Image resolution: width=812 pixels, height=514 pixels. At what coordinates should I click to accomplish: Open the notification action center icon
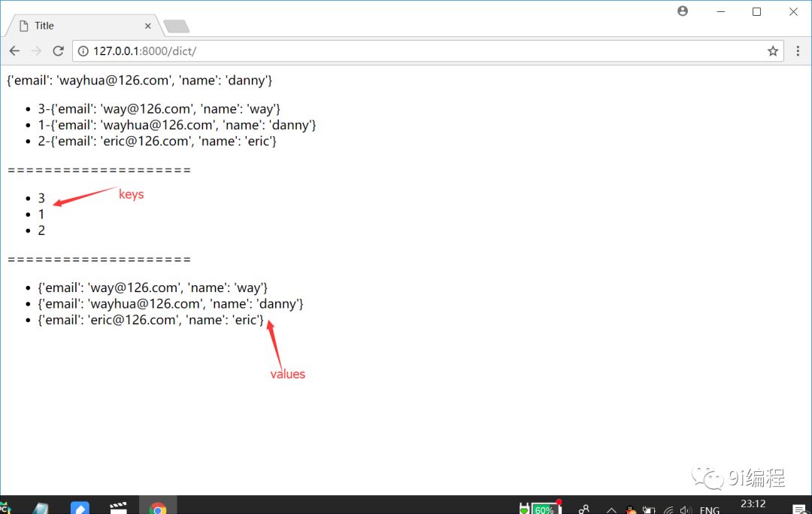click(x=799, y=509)
